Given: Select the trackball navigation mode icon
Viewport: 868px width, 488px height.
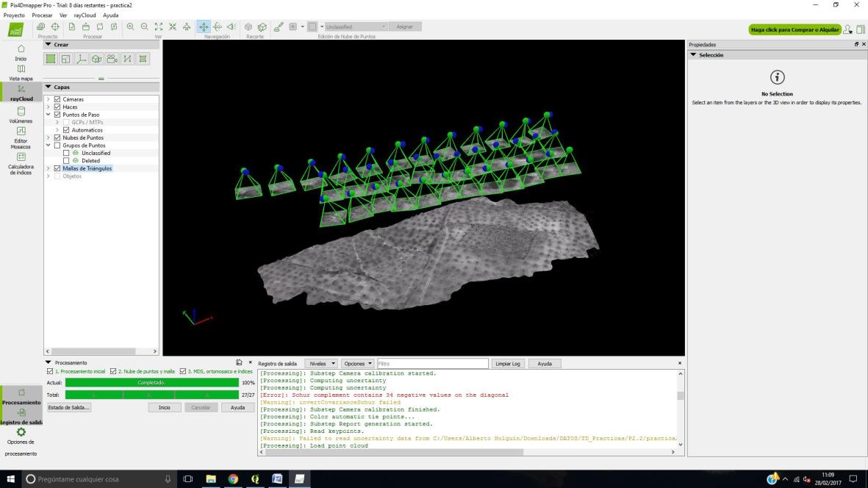Looking at the screenshot, I should pyautogui.click(x=218, y=26).
